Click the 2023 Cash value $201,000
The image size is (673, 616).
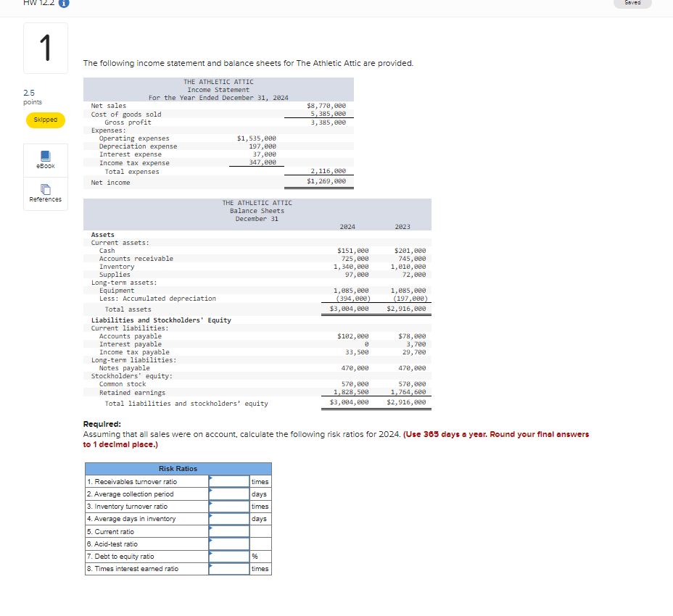[x=410, y=251]
